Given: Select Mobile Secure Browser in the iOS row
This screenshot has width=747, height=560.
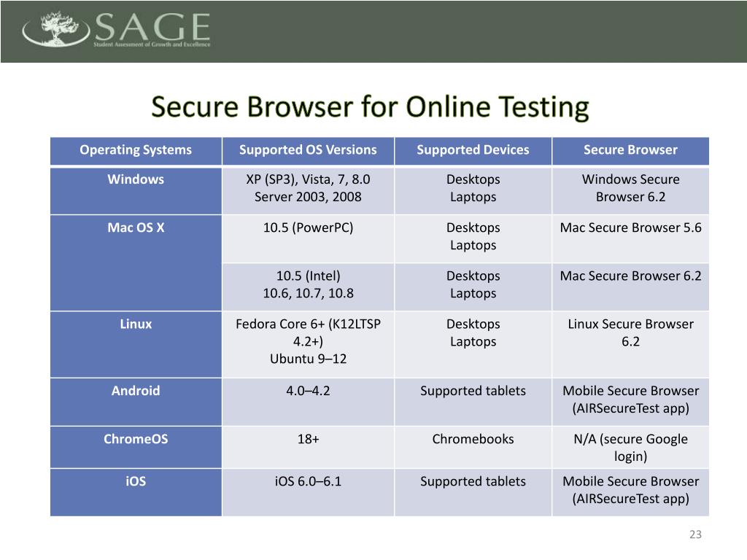Looking at the screenshot, I should pyautogui.click(x=631, y=492).
